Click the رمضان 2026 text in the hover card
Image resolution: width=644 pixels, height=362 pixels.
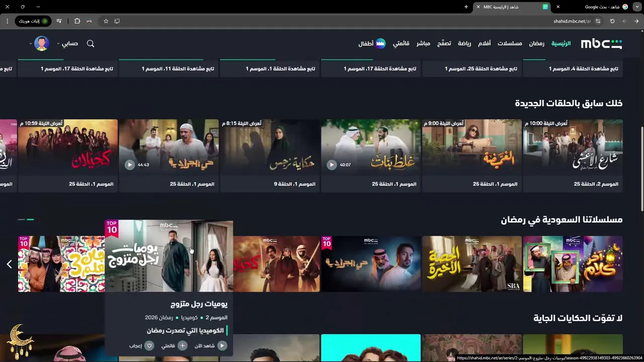[159, 318]
